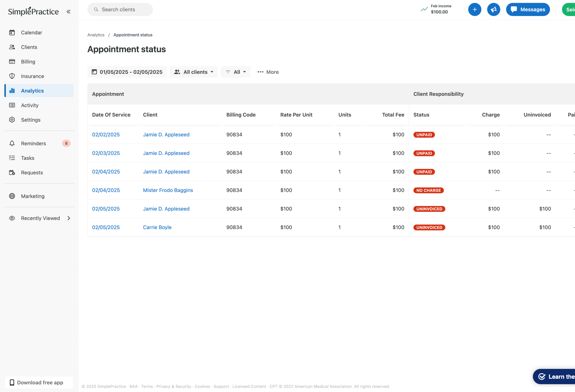The width and height of the screenshot is (575, 392).
Task: Open the All status filter dropdown
Action: coord(235,72)
